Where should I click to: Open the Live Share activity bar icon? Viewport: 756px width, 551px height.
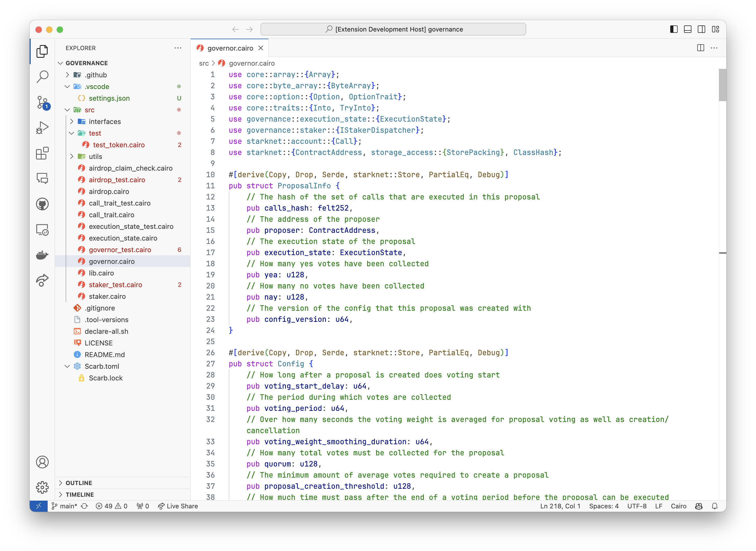coord(42,281)
